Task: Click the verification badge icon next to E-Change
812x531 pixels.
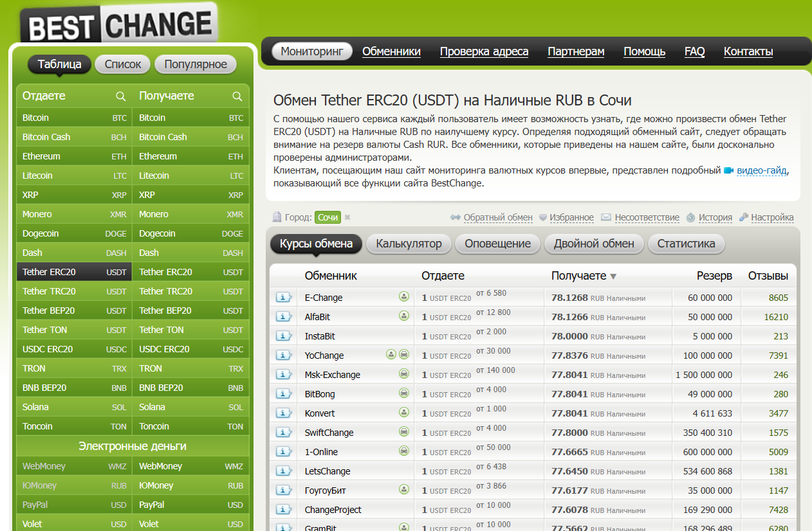Action: [404, 296]
